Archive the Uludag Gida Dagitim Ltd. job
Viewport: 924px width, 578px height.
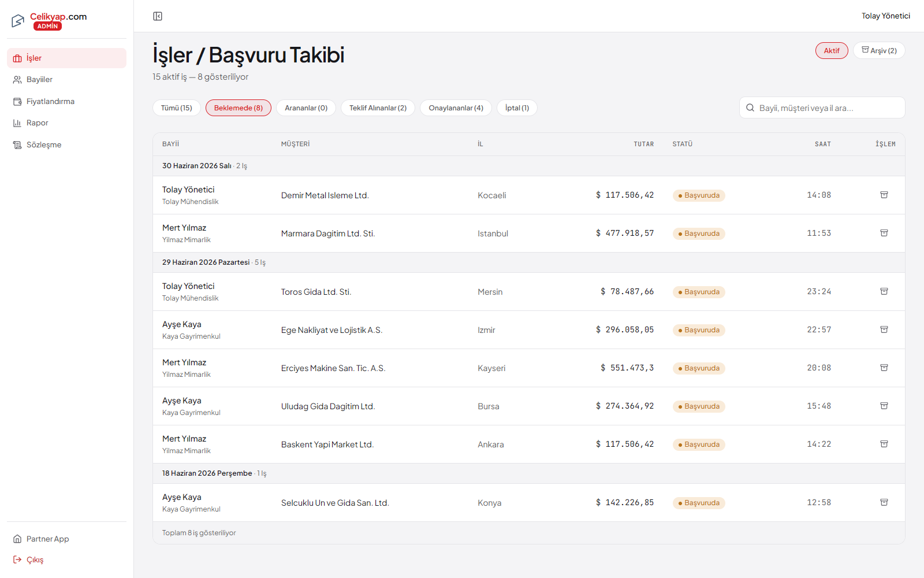tap(884, 406)
